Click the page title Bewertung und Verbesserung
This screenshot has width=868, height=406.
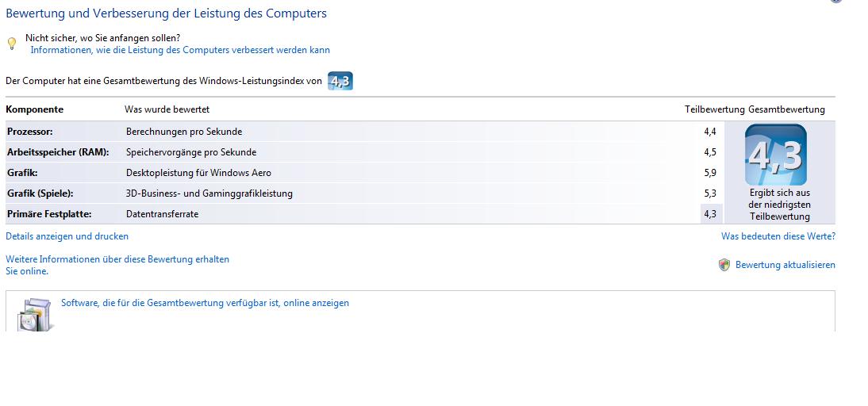tap(166, 13)
